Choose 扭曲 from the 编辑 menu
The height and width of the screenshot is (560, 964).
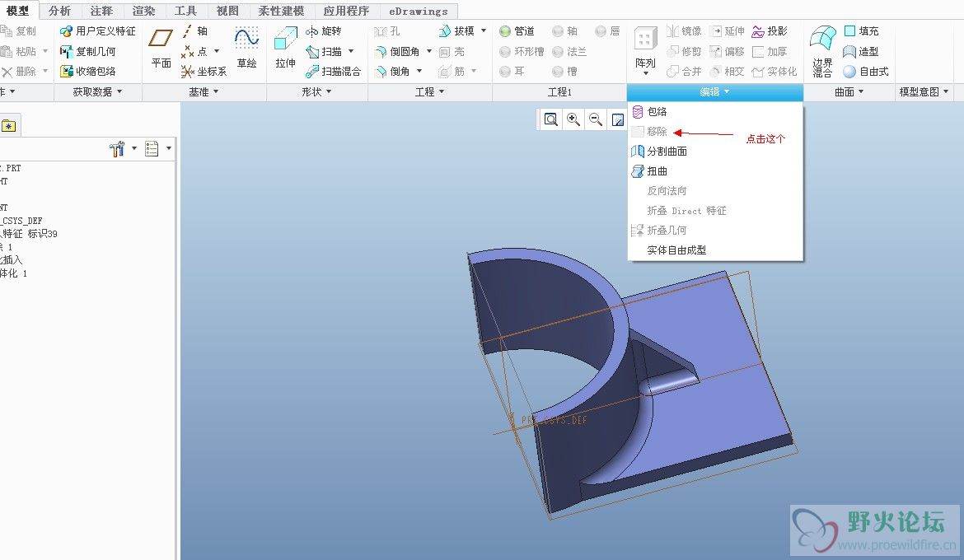coord(715,171)
